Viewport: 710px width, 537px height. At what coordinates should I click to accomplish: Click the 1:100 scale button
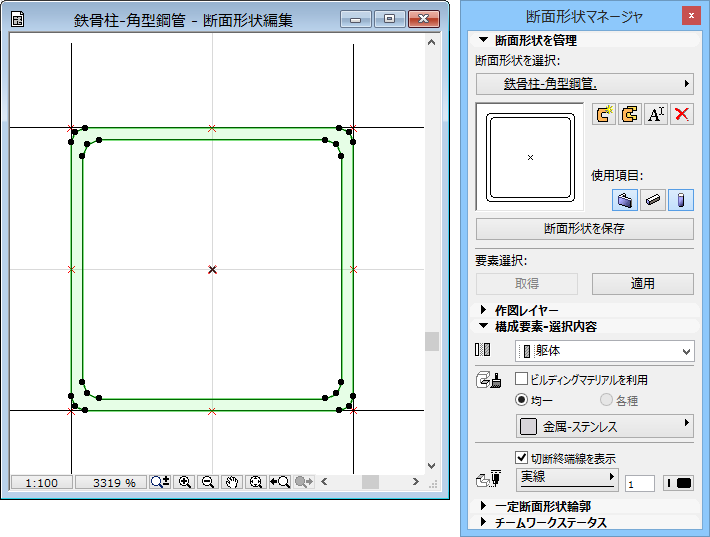pyautogui.click(x=42, y=483)
